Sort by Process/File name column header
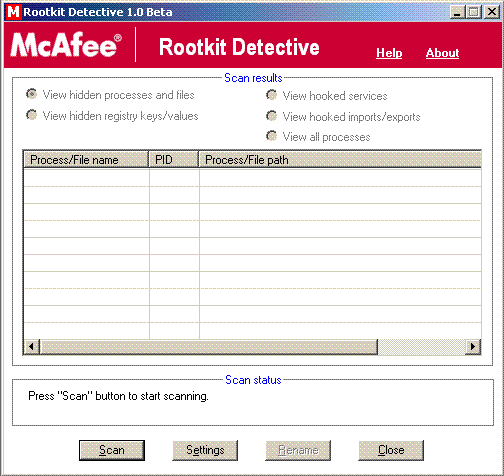504x476 pixels. click(x=86, y=160)
